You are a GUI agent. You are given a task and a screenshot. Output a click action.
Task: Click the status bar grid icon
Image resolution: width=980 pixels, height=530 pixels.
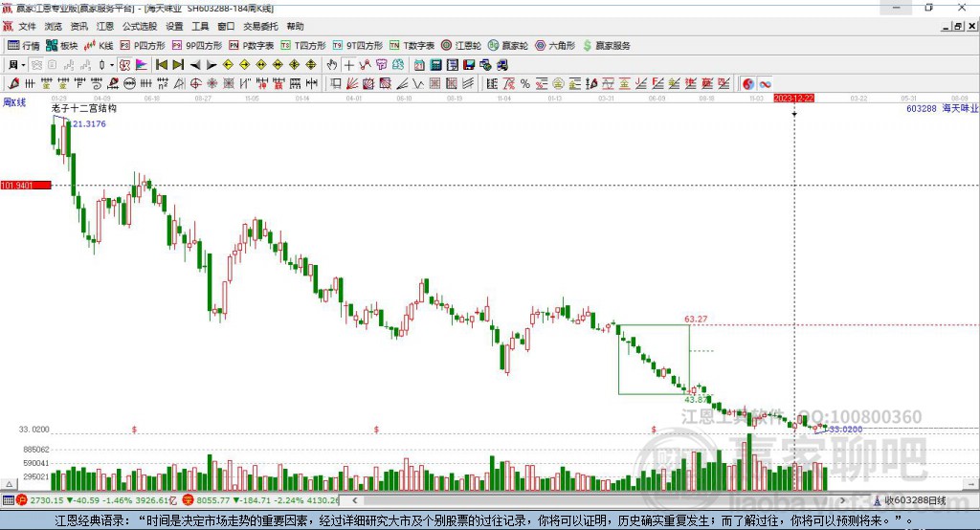point(8,500)
